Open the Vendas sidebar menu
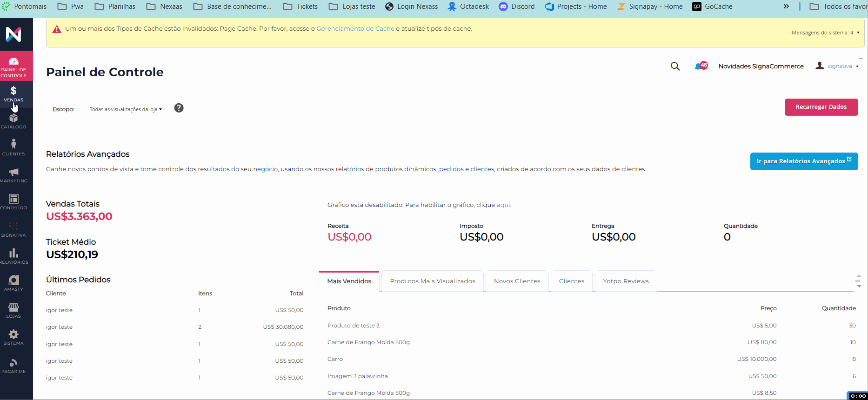The height and width of the screenshot is (400, 868). (13, 94)
